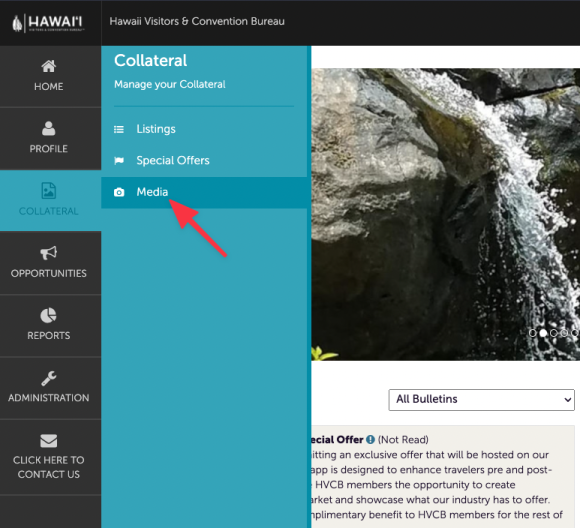Click the 'Click here to contact us' label
Viewport: 580px width, 528px height.
pos(48,467)
